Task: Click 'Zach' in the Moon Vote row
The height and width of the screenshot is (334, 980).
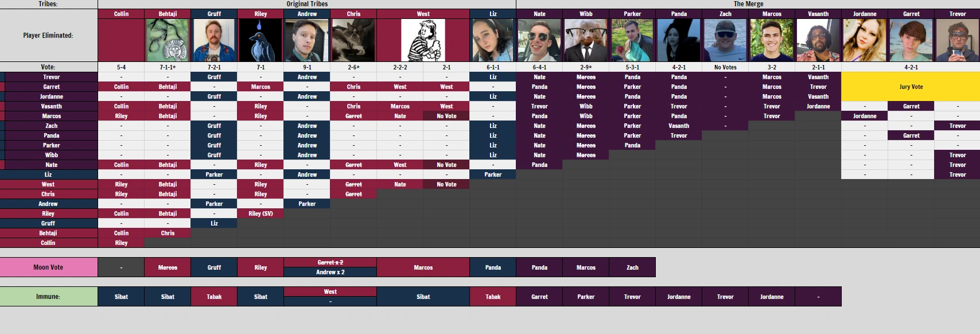Action: tap(632, 267)
